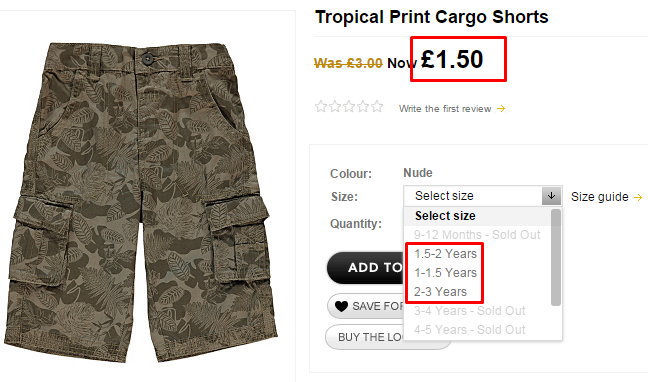Rate five stars on the review stars
648x382 pixels.
coord(377,107)
